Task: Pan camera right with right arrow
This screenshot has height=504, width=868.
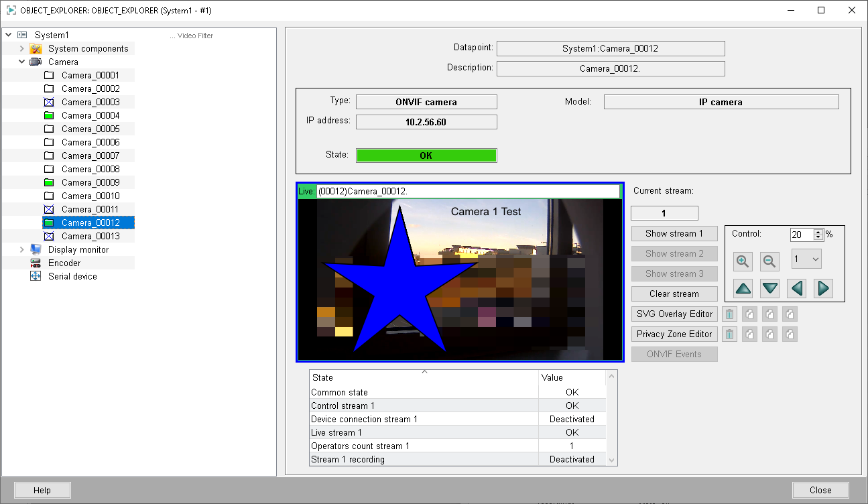Action: click(823, 289)
